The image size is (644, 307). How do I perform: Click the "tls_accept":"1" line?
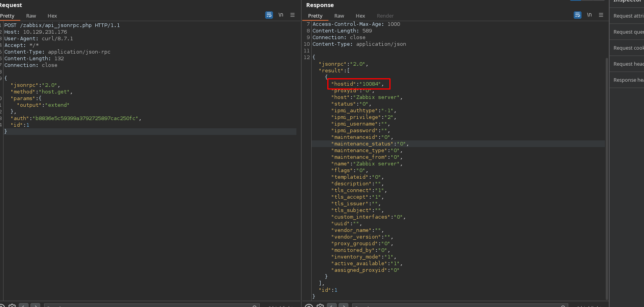point(357,197)
